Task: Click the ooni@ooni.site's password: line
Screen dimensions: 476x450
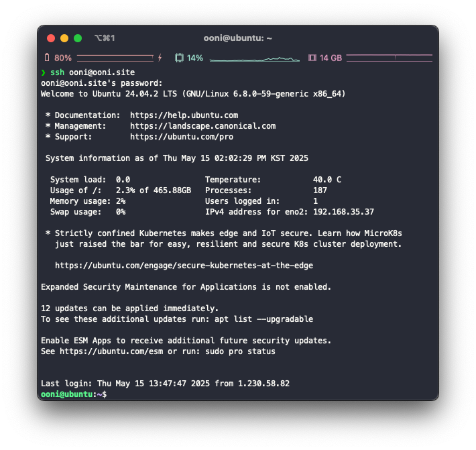Action: click(102, 83)
